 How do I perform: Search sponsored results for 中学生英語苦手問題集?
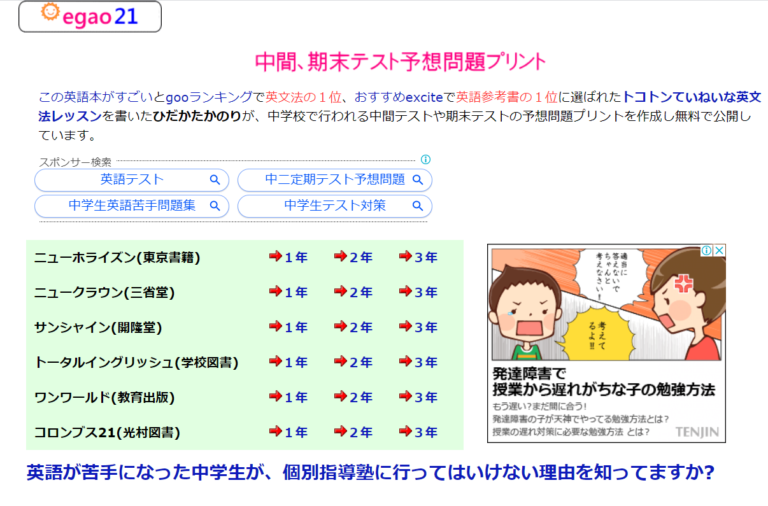(x=132, y=206)
